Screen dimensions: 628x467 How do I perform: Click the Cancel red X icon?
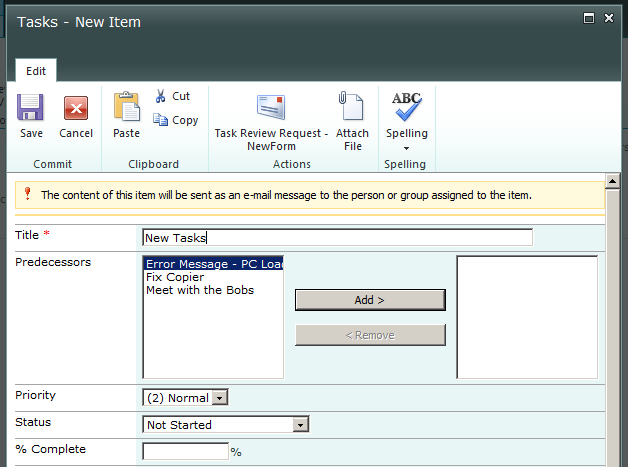click(x=76, y=108)
